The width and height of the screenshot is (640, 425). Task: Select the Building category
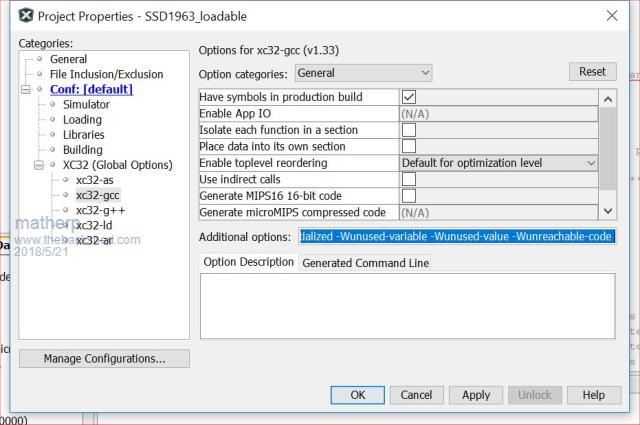tap(83, 150)
